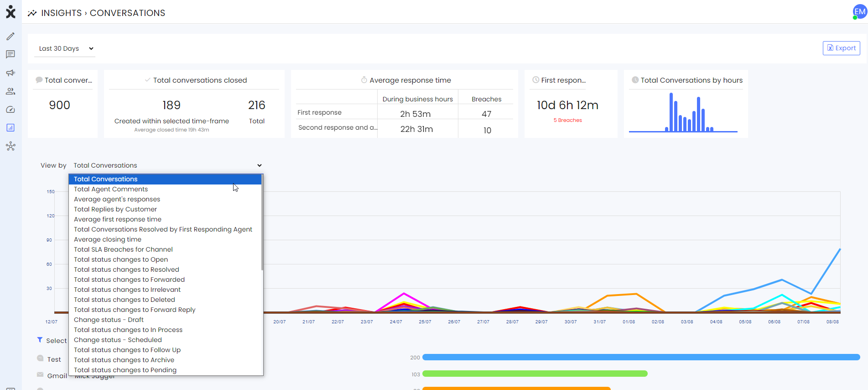Click the Gmail envelope icon
Viewport: 868px width, 390px height.
(x=40, y=374)
